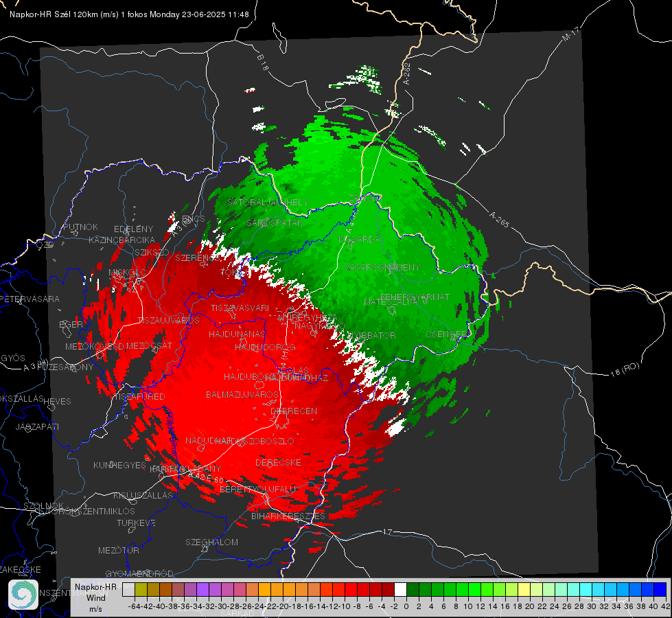
Task: Select the TISZAVASVARI label
Action: 240,308
